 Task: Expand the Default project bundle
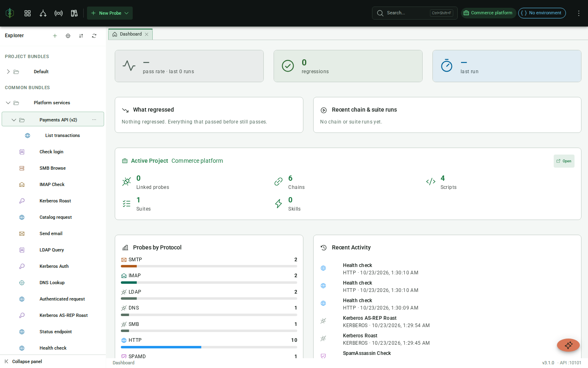(8, 72)
